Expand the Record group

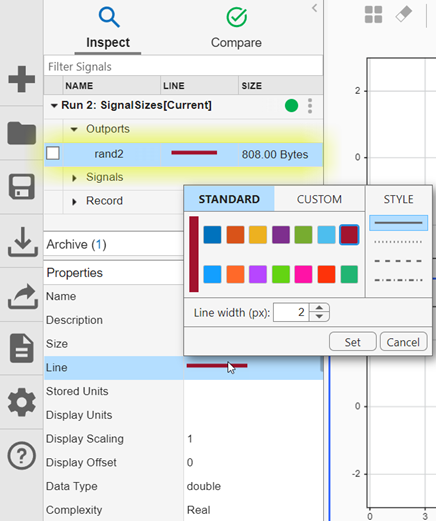tap(74, 202)
